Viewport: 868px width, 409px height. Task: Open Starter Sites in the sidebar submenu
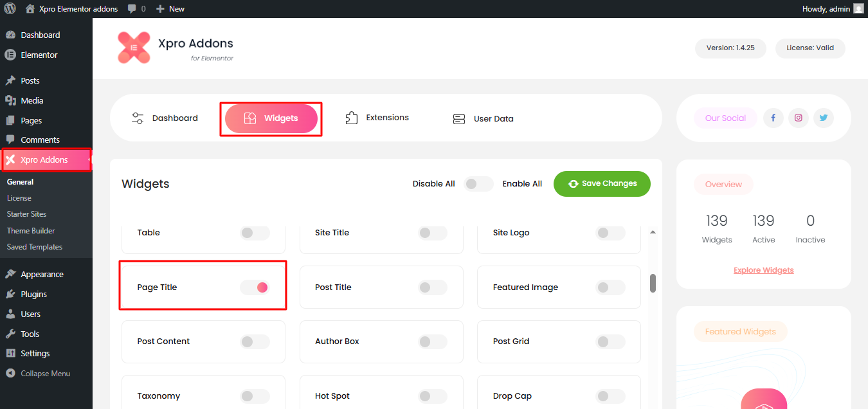(27, 214)
